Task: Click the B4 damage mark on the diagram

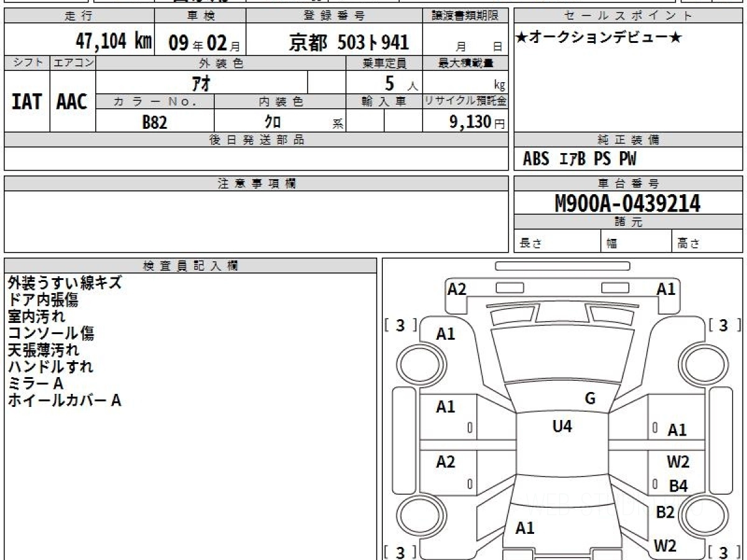Action: pos(678,487)
